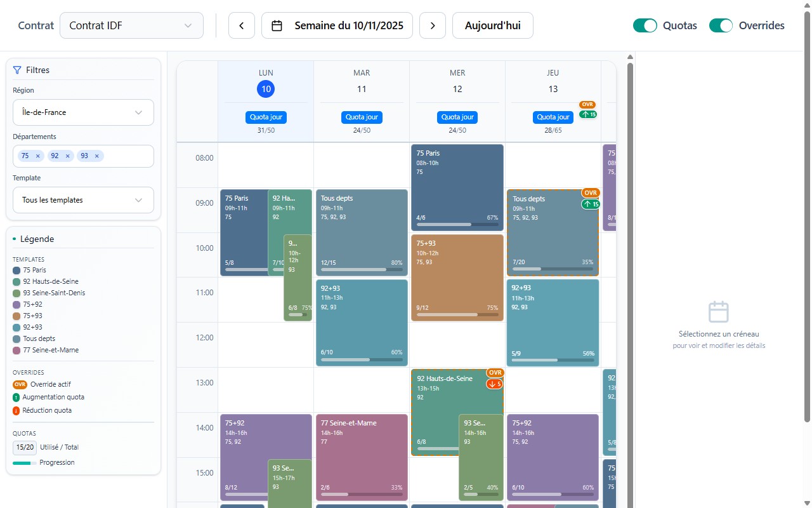The image size is (812, 508).
Task: Open Tuesday 92+93 11h-13h slot
Action: (362, 323)
